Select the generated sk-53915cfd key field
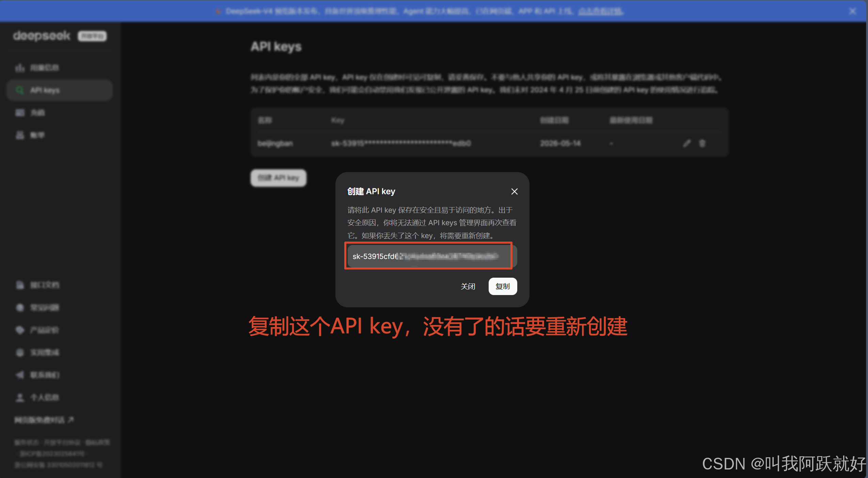The height and width of the screenshot is (478, 868). [432, 256]
